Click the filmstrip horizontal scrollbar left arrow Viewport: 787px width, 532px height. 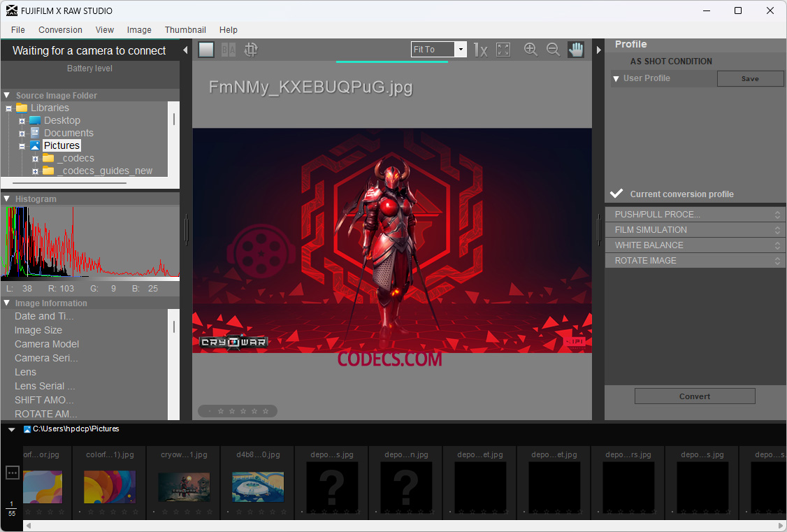[29, 526]
